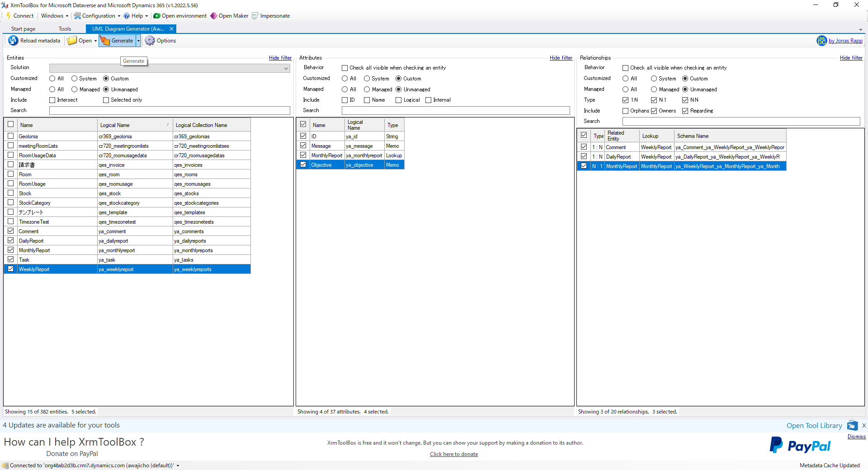Viewport: 868px width, 470px height.
Task: Click Donate on PayPal text
Action: (x=72, y=454)
